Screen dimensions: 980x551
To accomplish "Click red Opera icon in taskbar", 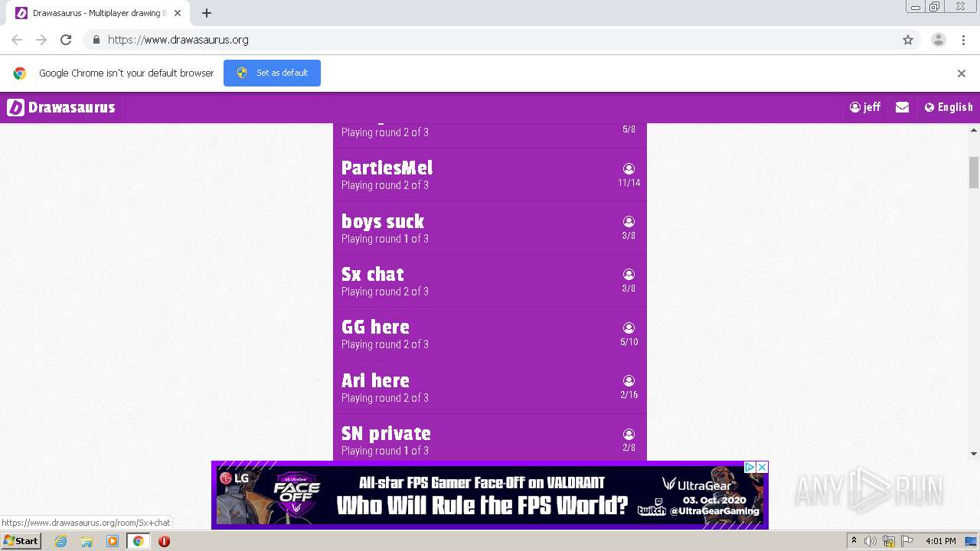I will tap(164, 541).
